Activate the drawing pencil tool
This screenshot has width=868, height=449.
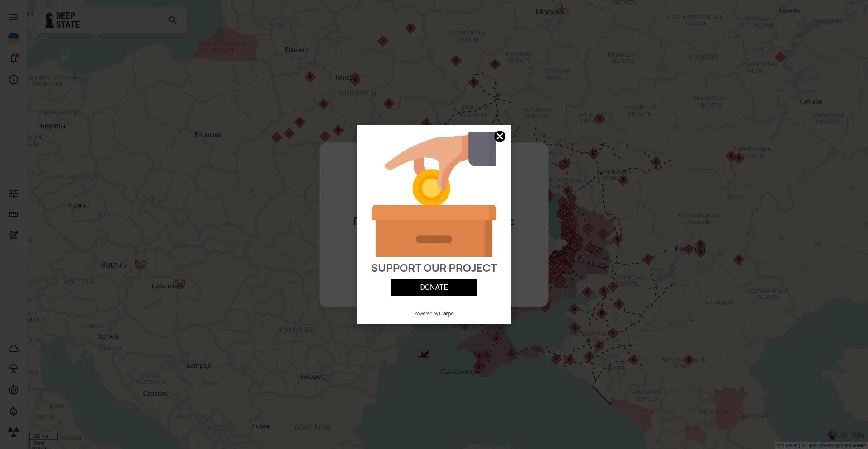(14, 235)
